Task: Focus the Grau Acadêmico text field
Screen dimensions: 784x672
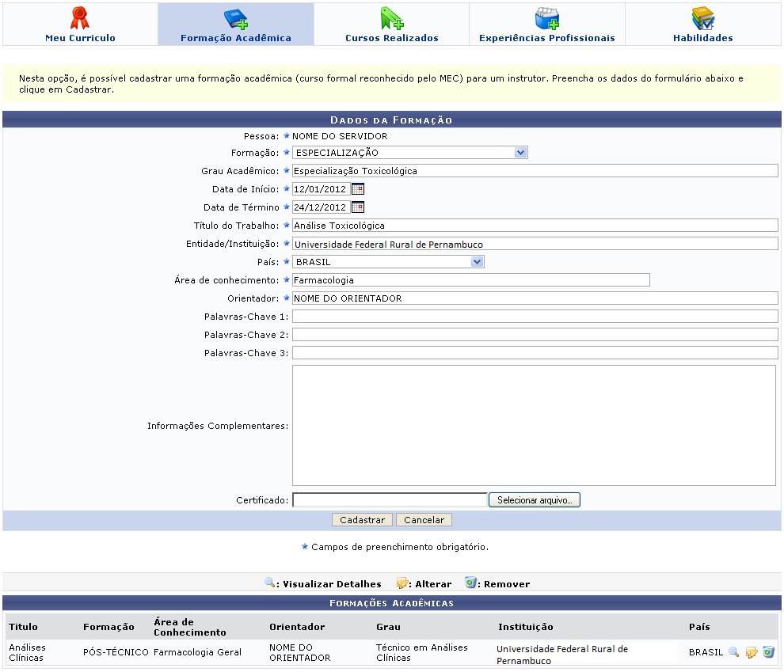Action: (535, 171)
